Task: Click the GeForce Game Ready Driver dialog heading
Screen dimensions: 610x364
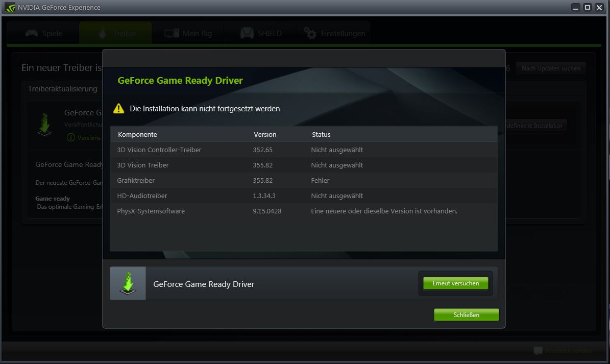Action: tap(180, 81)
